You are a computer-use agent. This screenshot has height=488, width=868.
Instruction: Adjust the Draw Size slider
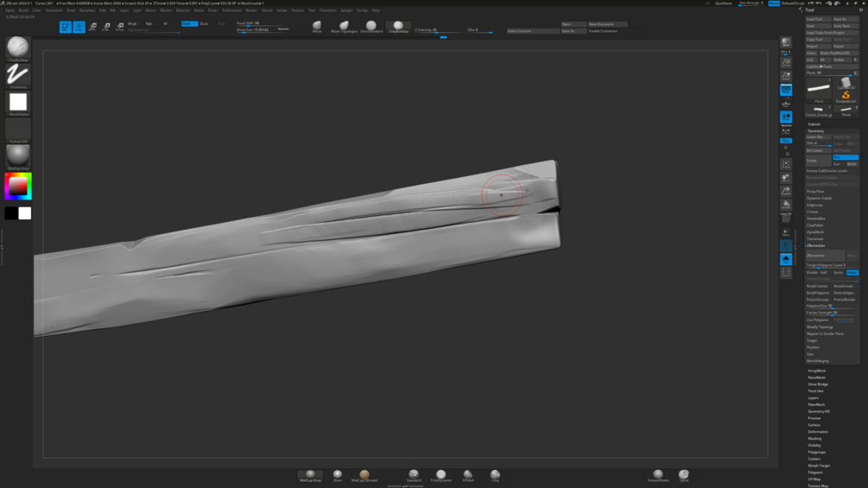[262, 30]
